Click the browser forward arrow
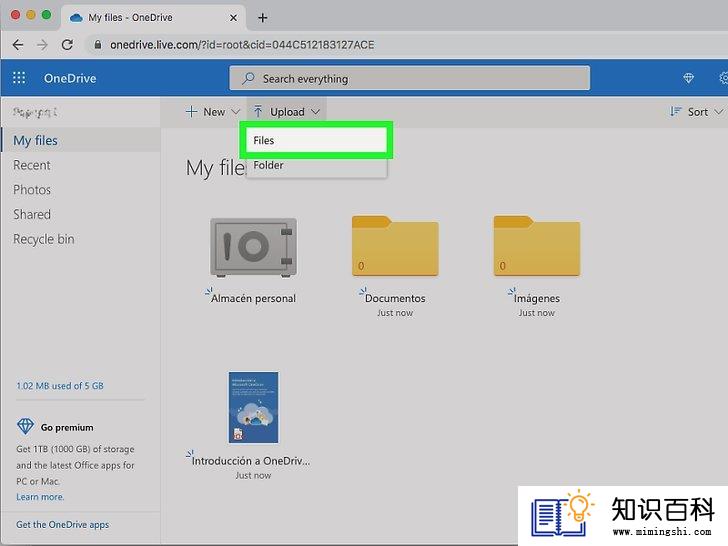The width and height of the screenshot is (728, 546). 42,45
